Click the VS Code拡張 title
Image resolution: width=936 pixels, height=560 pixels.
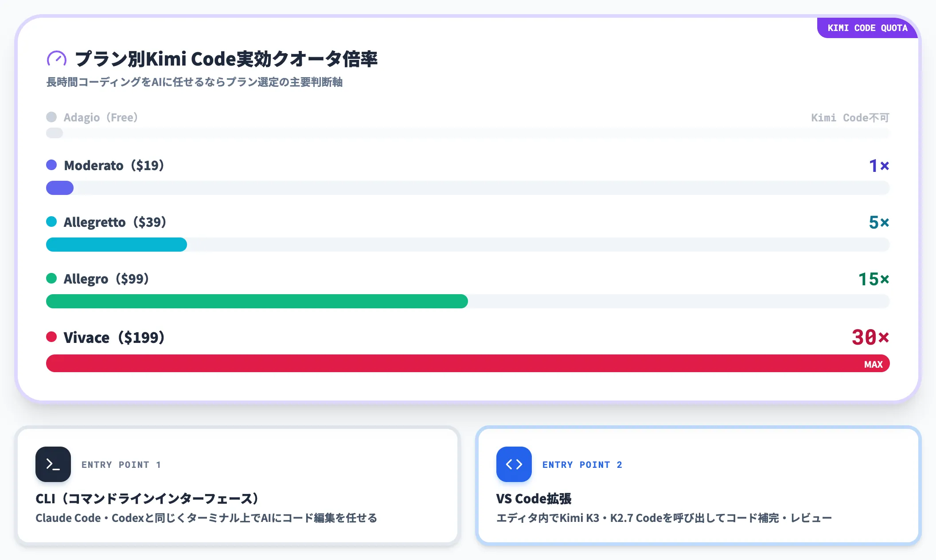tap(534, 499)
